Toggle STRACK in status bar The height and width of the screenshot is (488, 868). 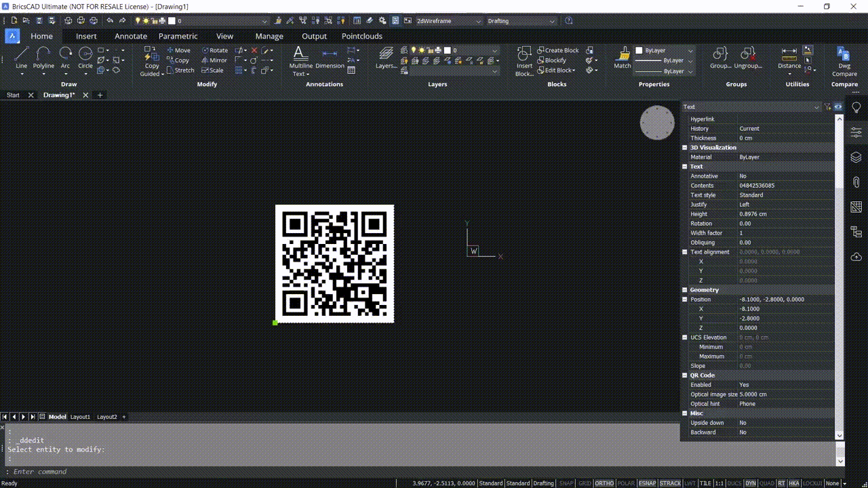671,483
